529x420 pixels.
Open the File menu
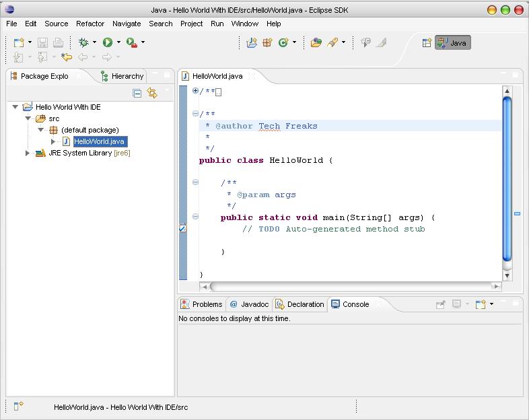(x=11, y=24)
